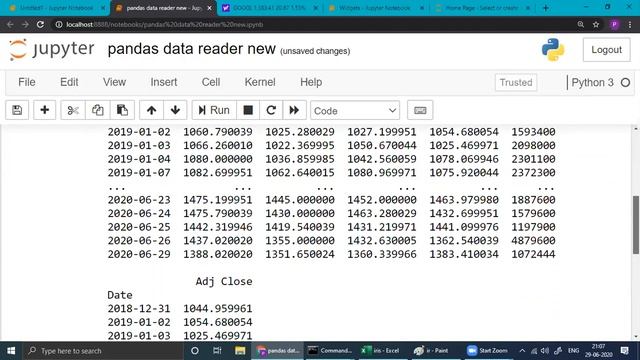Viewport: 640px width, 360px height.
Task: Click the Python 3 kernel name
Action: (x=592, y=82)
